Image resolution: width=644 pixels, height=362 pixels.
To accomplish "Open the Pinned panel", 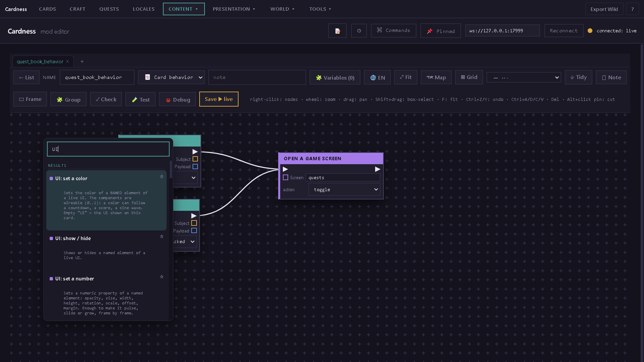I will 441,31.
